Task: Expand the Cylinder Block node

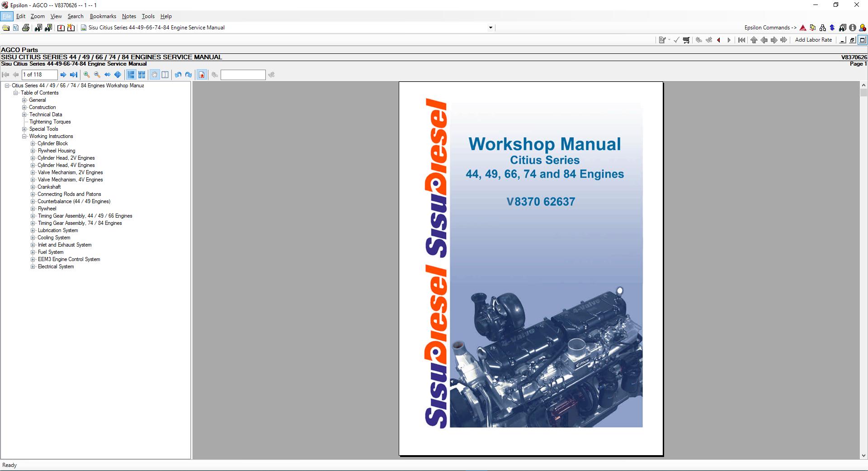Action: [33, 143]
